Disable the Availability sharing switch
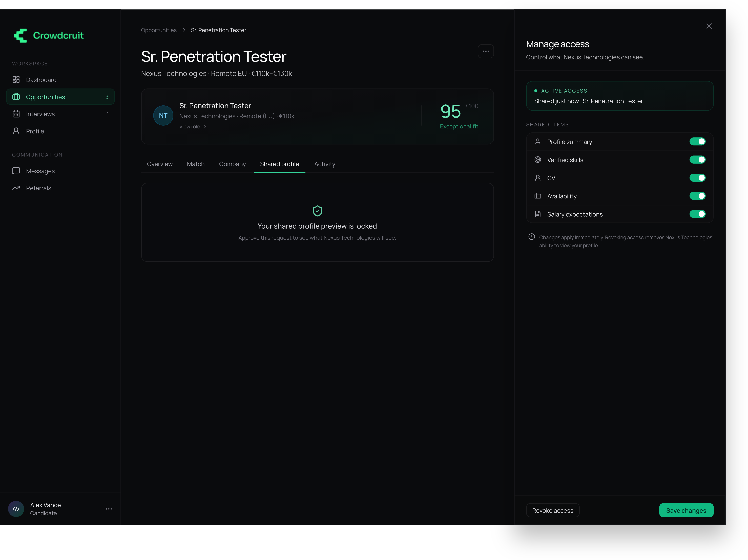Image resolution: width=748 pixels, height=560 pixels. (697, 196)
